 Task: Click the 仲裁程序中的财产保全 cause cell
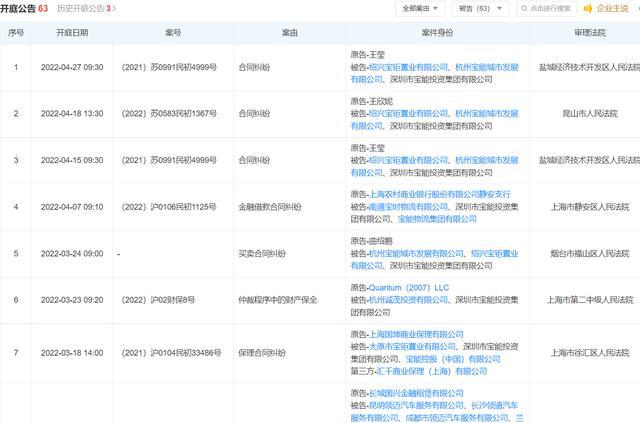pyautogui.click(x=278, y=300)
